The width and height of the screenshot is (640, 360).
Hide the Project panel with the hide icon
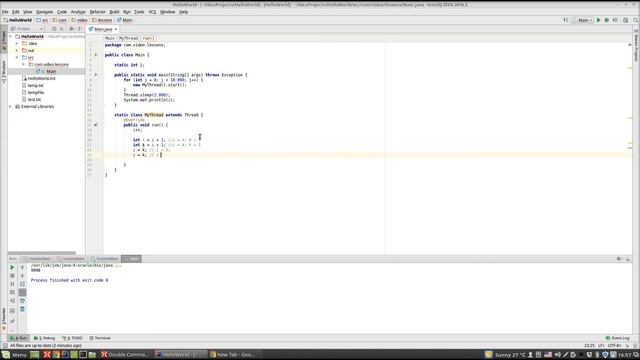point(80,29)
